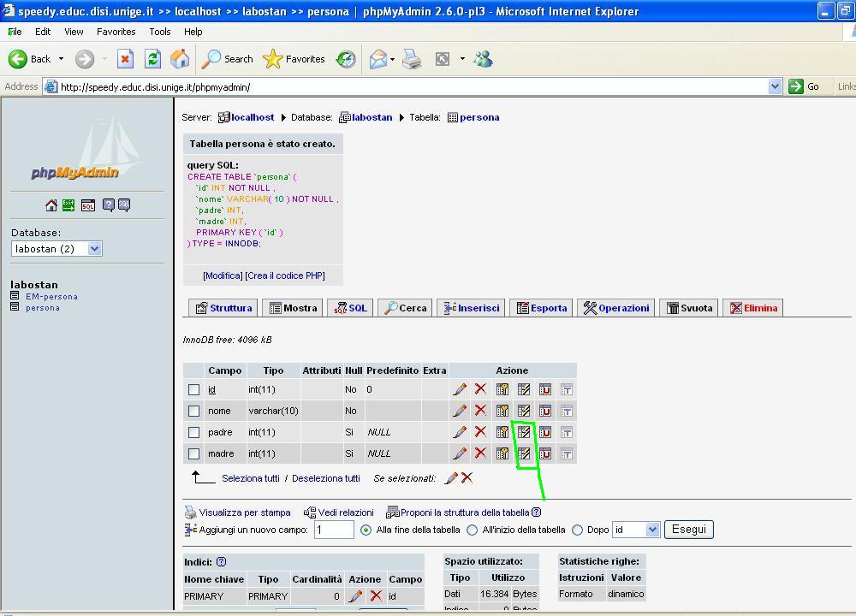Click the number of new fields input box

[x=334, y=530]
